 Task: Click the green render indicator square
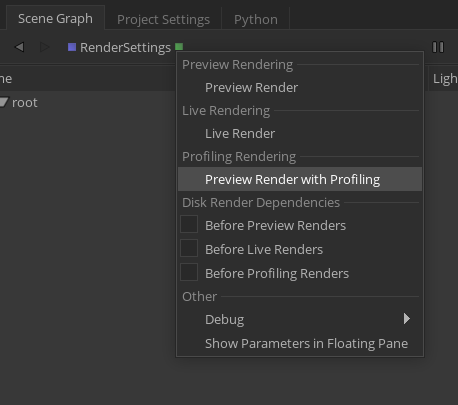pyautogui.click(x=179, y=47)
